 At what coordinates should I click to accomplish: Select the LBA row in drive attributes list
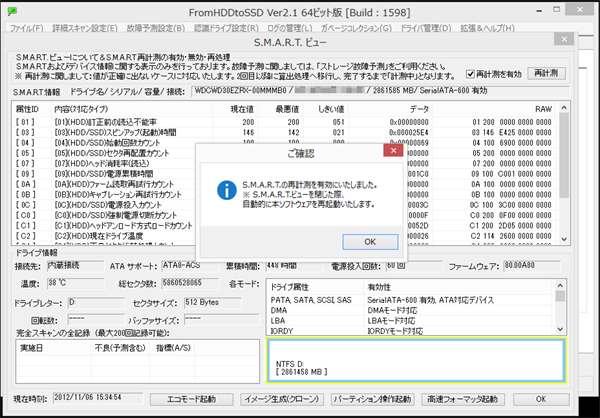[x=411, y=320]
